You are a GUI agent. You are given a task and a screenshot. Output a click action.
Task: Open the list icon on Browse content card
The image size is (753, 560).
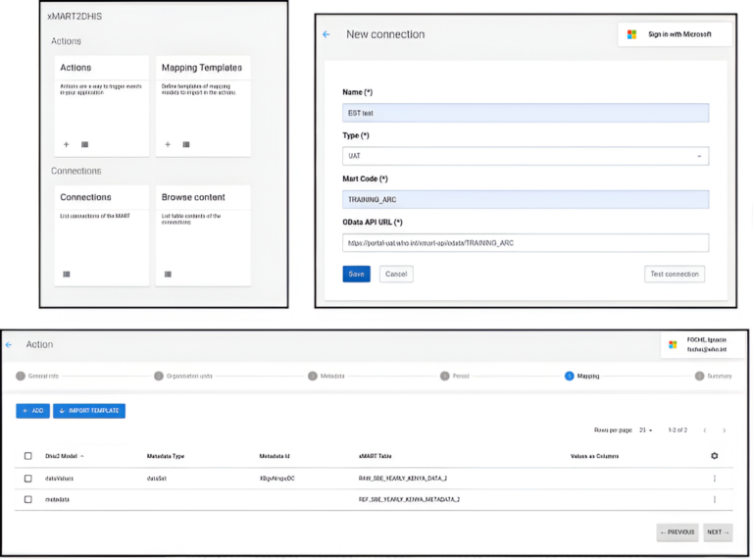(168, 274)
